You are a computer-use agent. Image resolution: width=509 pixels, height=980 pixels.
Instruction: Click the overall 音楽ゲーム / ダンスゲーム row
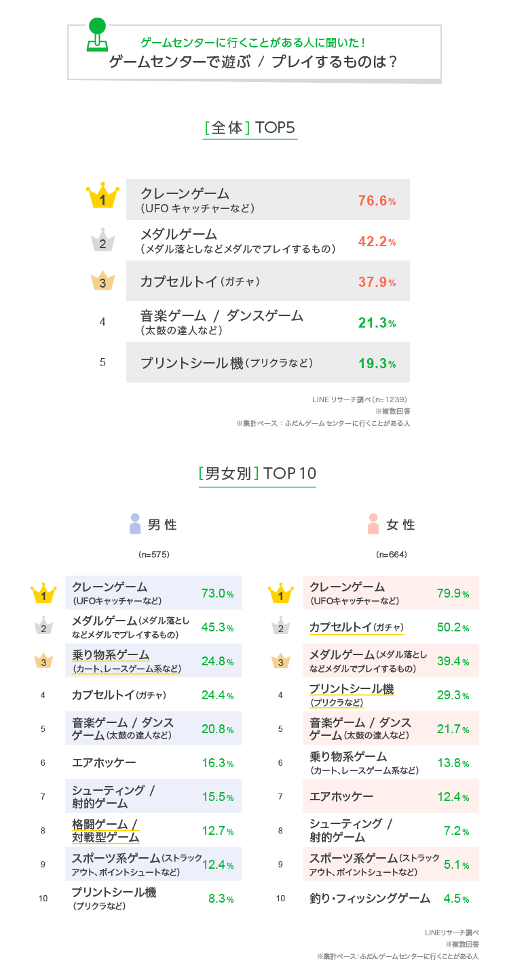pyautogui.click(x=268, y=322)
